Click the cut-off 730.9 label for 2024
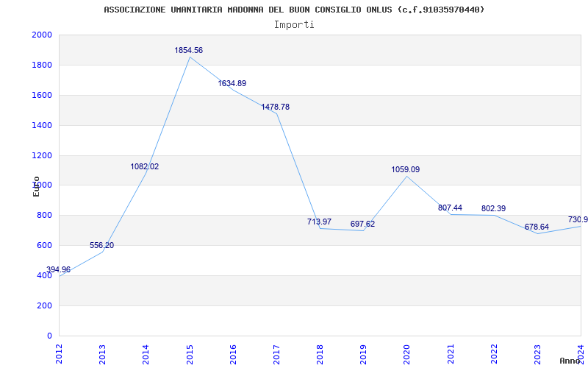The height and width of the screenshot is (368, 588). [x=578, y=219]
